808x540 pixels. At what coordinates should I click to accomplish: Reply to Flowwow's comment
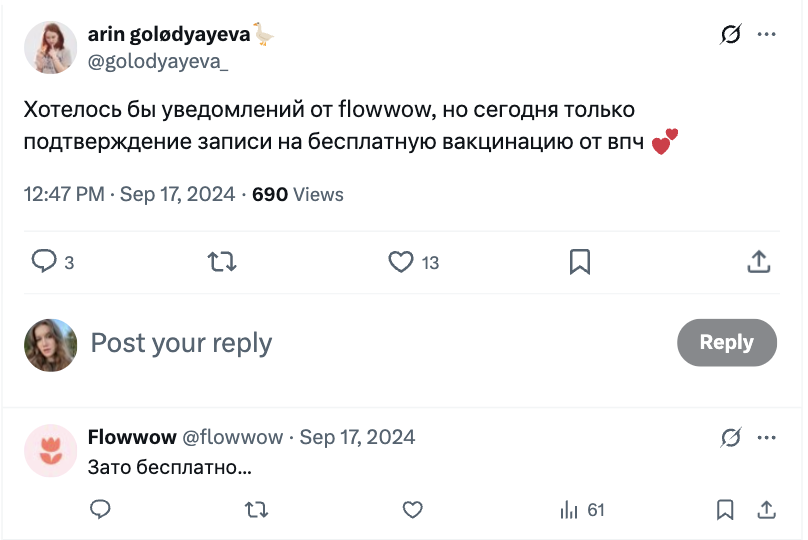[x=100, y=510]
